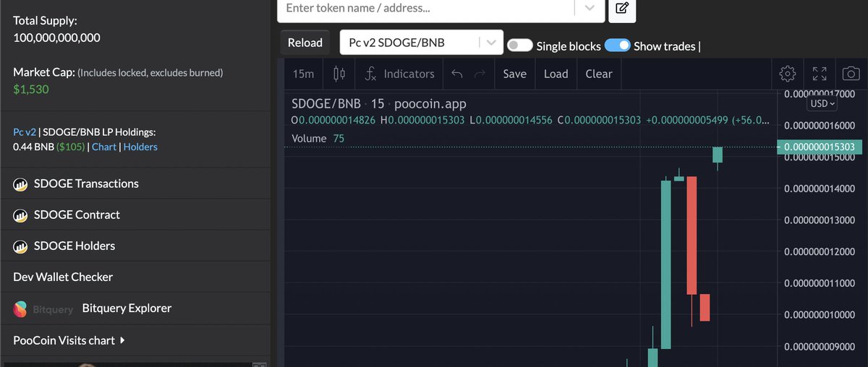Click the edit pencil icon beside token search

click(x=621, y=9)
